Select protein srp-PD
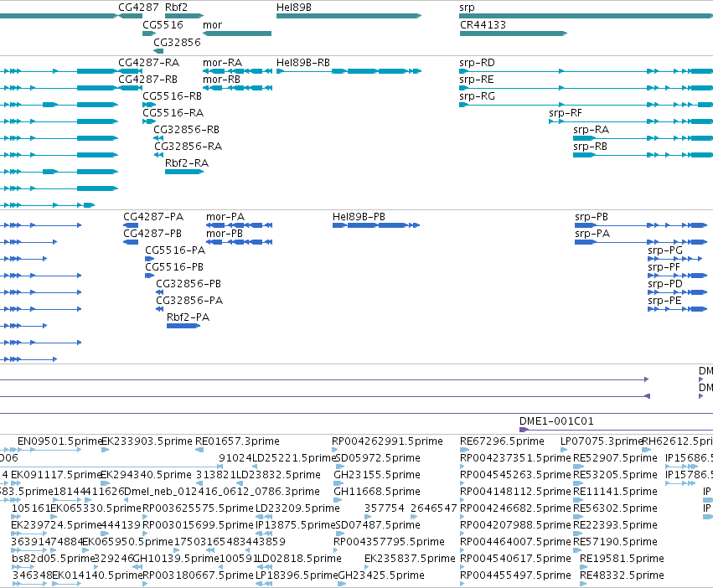 click(678, 292)
